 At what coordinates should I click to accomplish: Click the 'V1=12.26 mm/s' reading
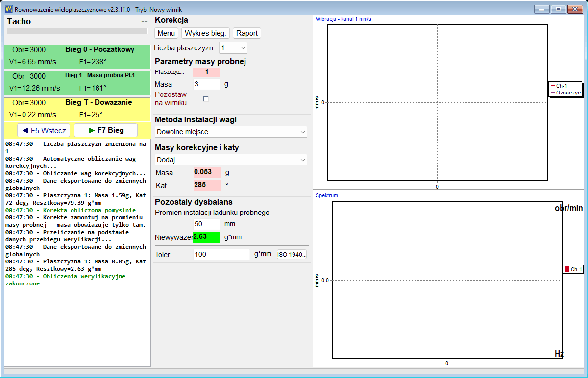pos(35,88)
